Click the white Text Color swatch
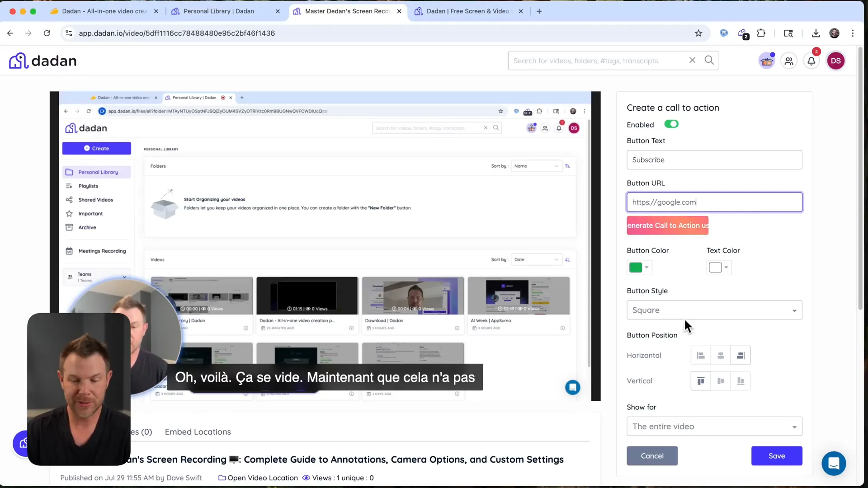868x488 pixels. coord(715,267)
